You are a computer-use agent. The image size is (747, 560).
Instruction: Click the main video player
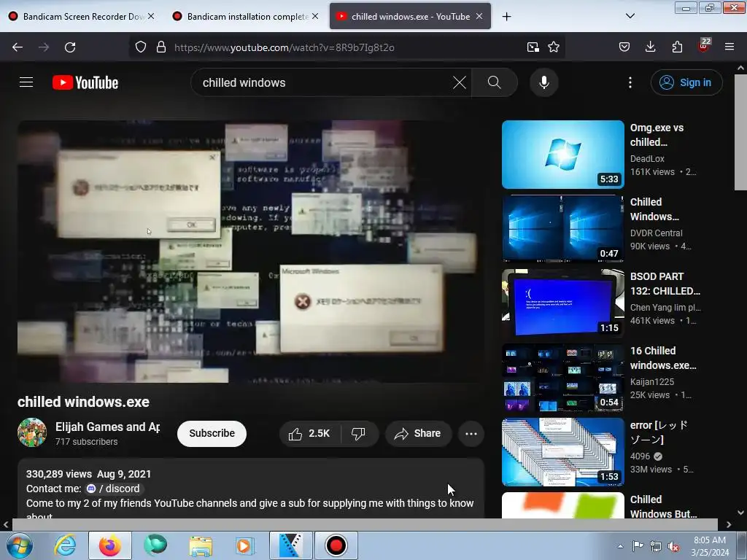(x=251, y=252)
